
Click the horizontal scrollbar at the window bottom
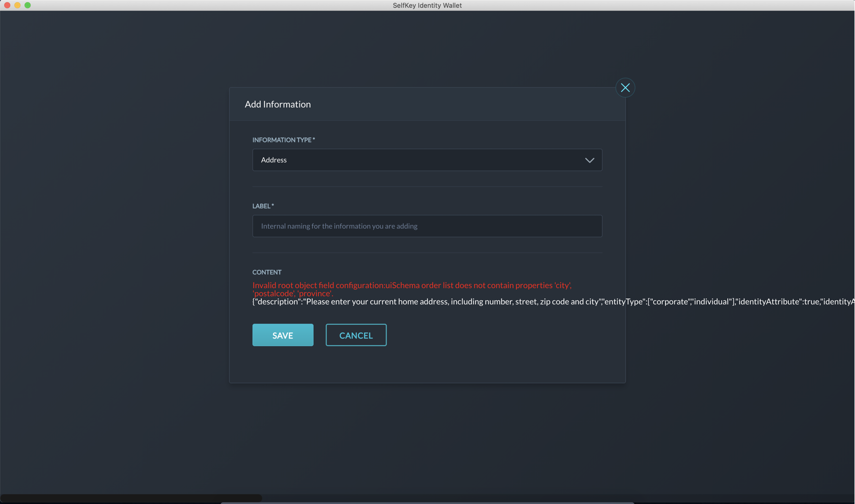coord(131,498)
